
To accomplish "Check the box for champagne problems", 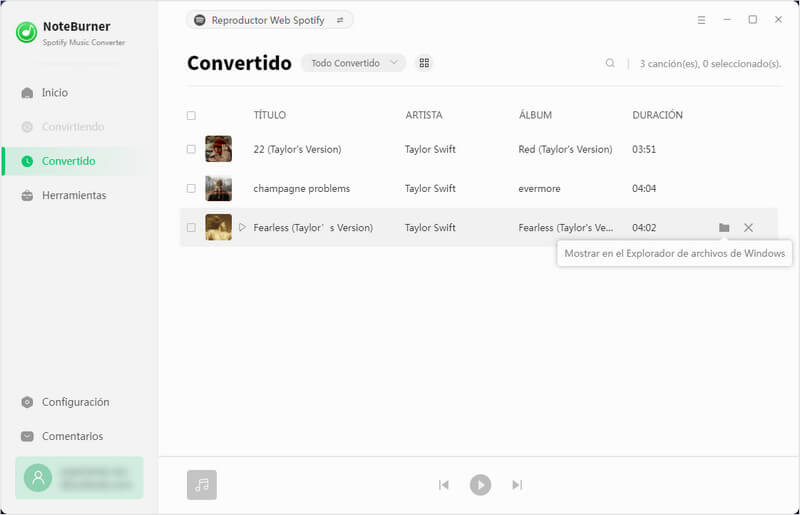I will pyautogui.click(x=191, y=188).
